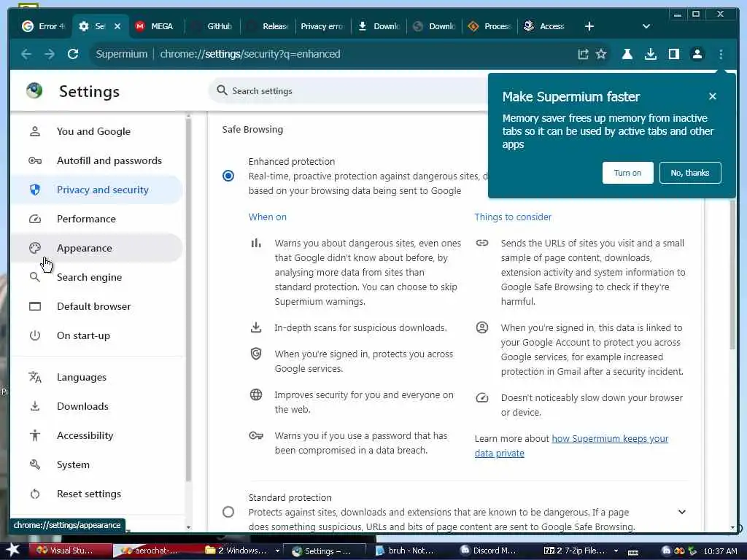Open Privacy and security settings
The image size is (747, 560).
click(97, 190)
